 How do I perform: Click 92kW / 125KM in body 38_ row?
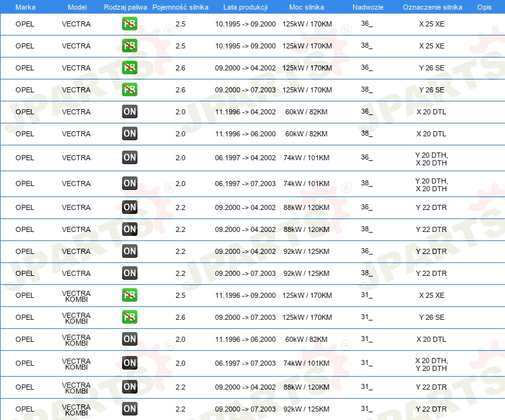click(x=306, y=273)
